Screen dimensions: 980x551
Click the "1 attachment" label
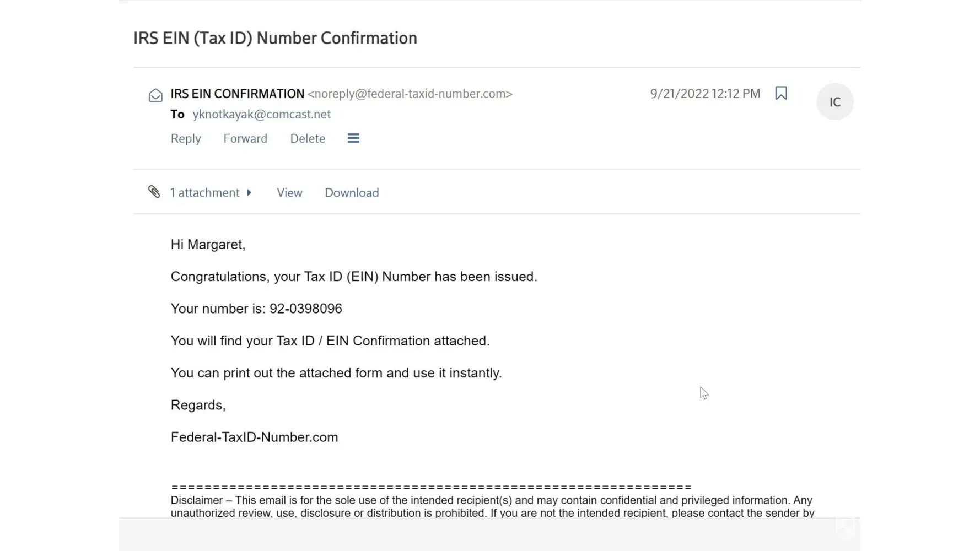point(204,193)
